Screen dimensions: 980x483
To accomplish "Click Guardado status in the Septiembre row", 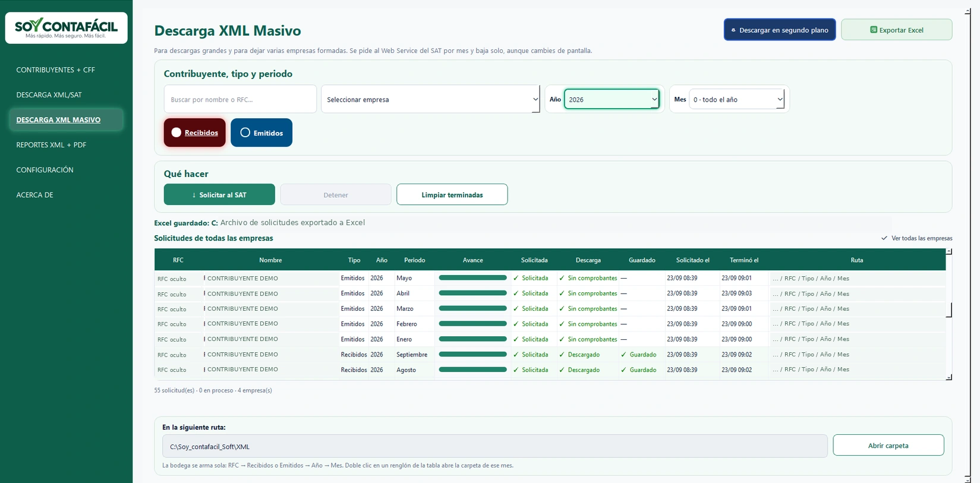I will [x=639, y=355].
